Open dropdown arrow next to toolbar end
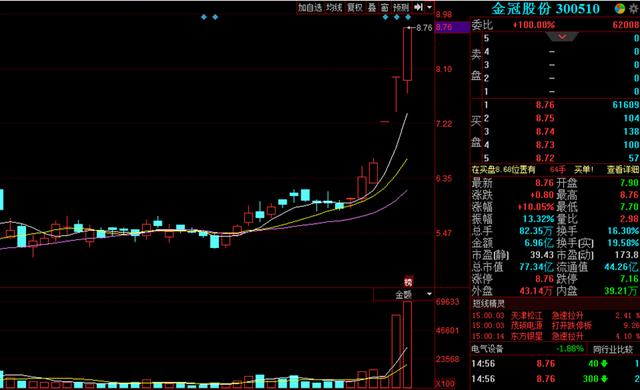 429,7
